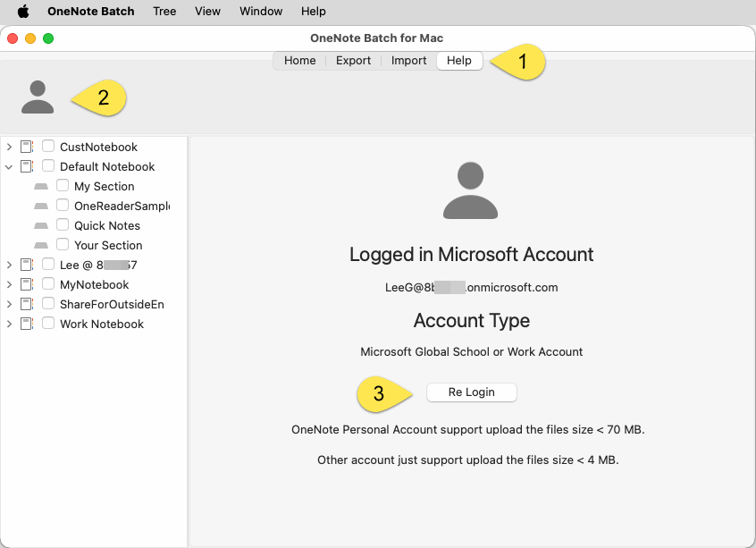Open the Tree menu in the menu bar
This screenshot has width=756, height=548.
164,11
